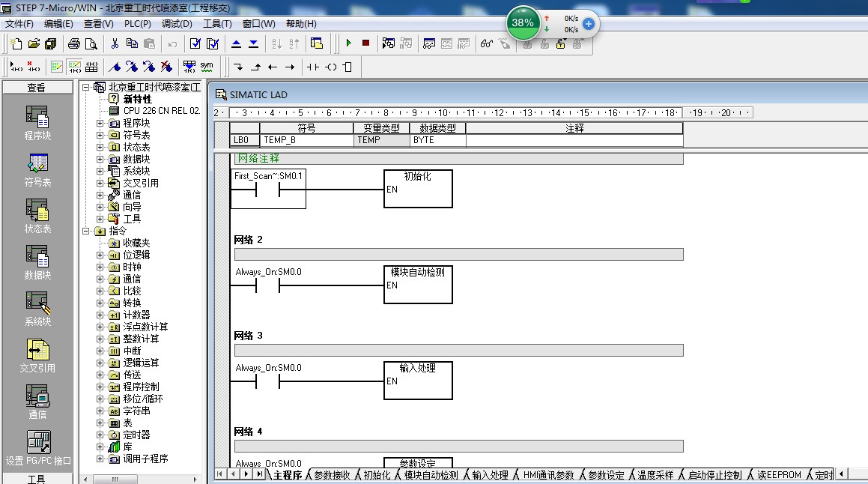Screen dimensions: 868x484
Task: Copy selection with the copy icon
Action: [132, 43]
